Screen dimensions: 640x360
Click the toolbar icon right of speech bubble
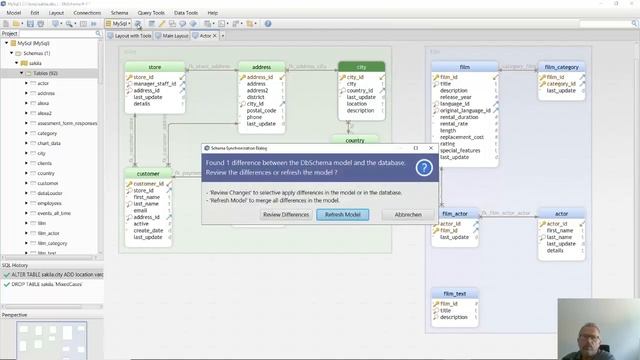point(193,24)
